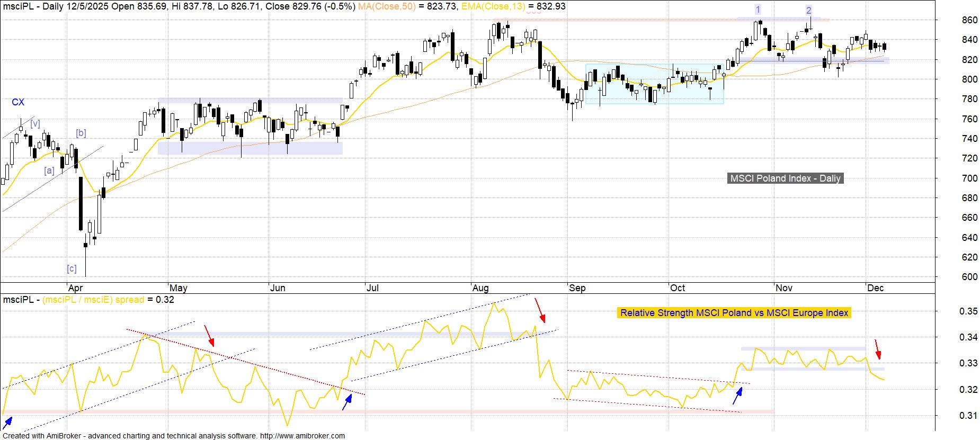Viewport: 980px width, 440px height.
Task: Click the blue arrow at the far-left spread low
Action: click(7, 422)
